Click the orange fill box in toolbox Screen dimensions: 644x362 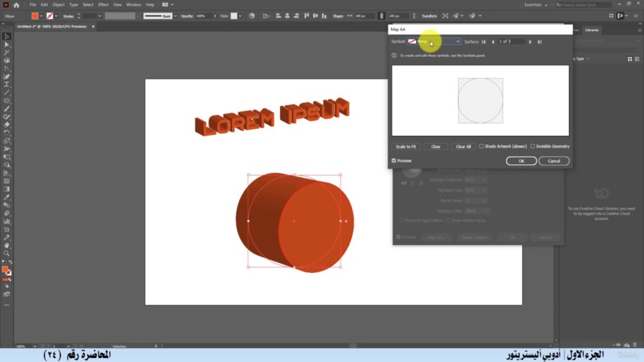5,269
